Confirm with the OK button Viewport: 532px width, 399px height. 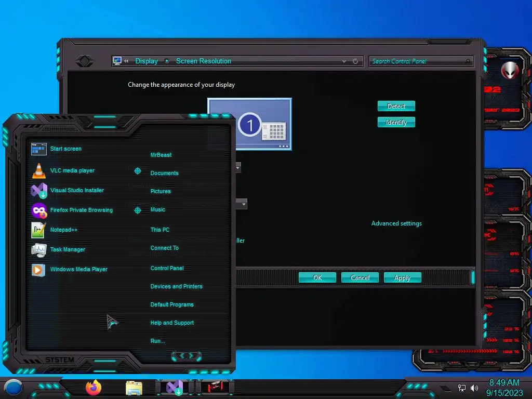[x=317, y=277]
